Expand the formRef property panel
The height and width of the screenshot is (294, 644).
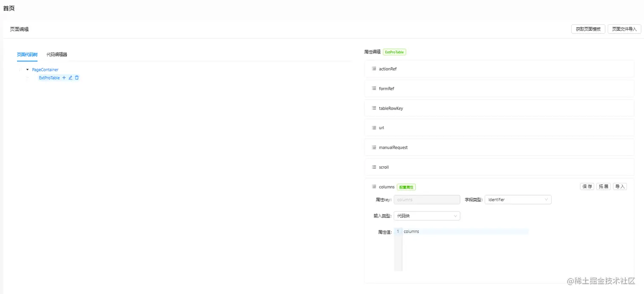(499, 88)
